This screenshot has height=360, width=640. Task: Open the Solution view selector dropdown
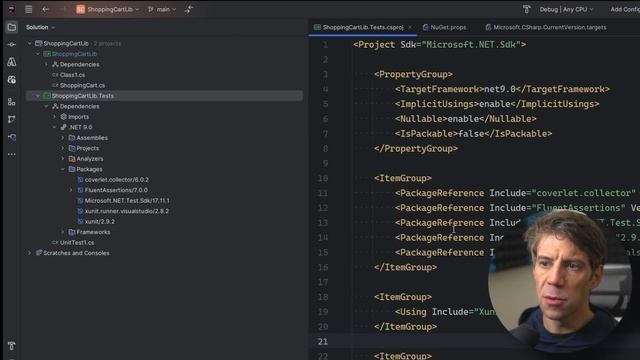[40, 27]
